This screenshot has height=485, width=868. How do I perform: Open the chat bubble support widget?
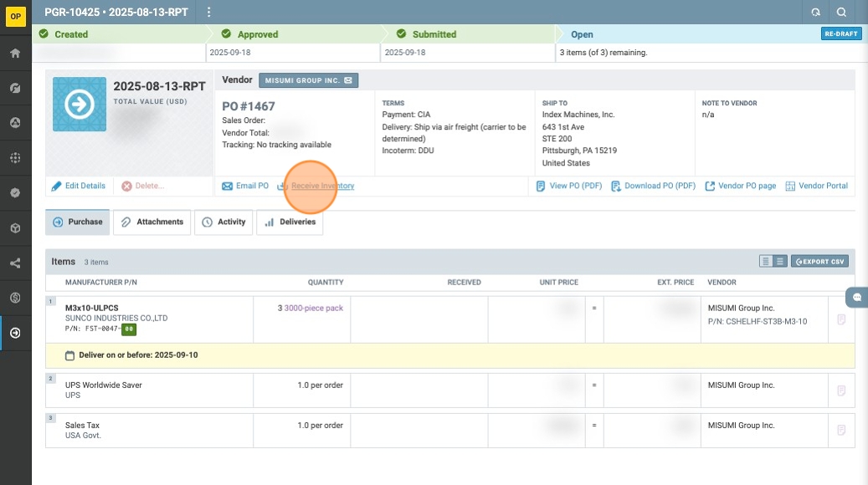pyautogui.click(x=857, y=297)
